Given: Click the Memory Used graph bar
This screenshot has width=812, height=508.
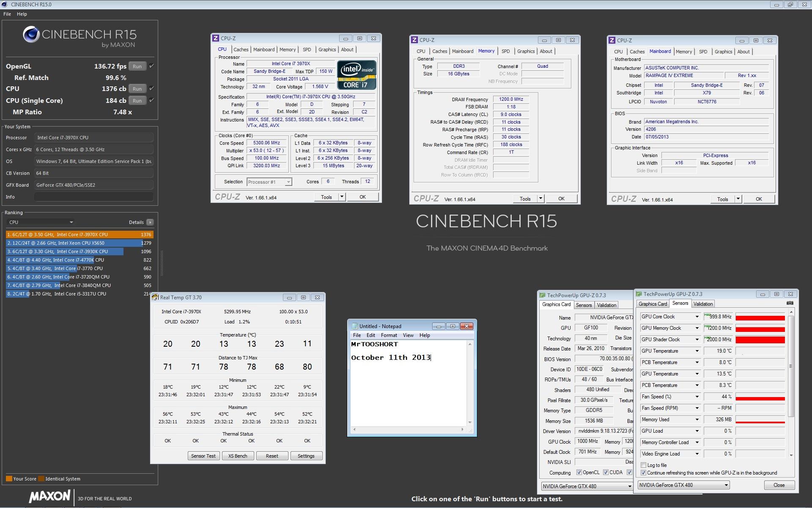Looking at the screenshot, I should tap(760, 422).
